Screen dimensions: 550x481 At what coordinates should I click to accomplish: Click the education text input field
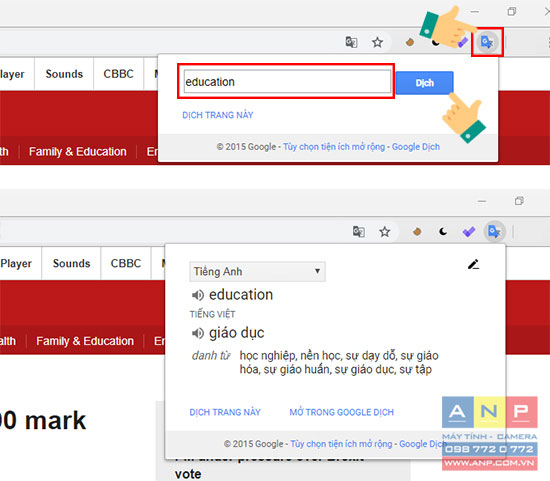pyautogui.click(x=287, y=82)
